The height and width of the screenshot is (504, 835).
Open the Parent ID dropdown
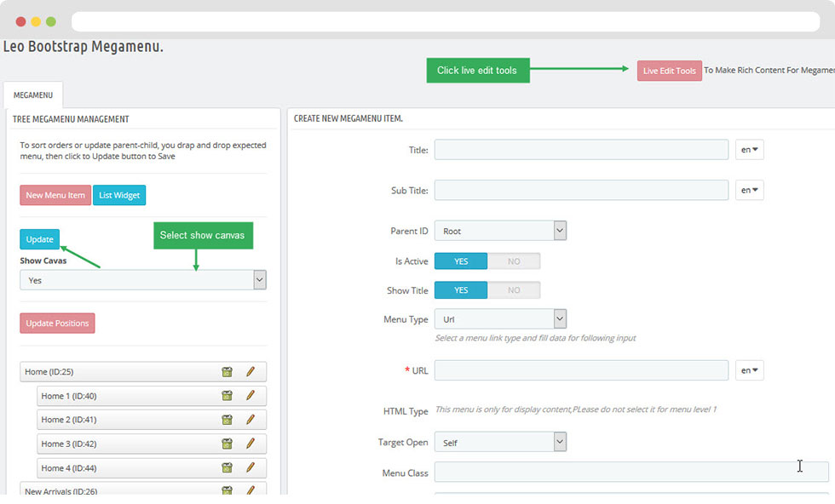[501, 231]
